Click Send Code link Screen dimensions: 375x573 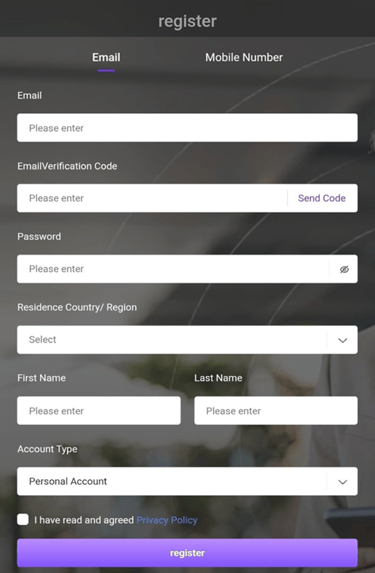click(322, 198)
